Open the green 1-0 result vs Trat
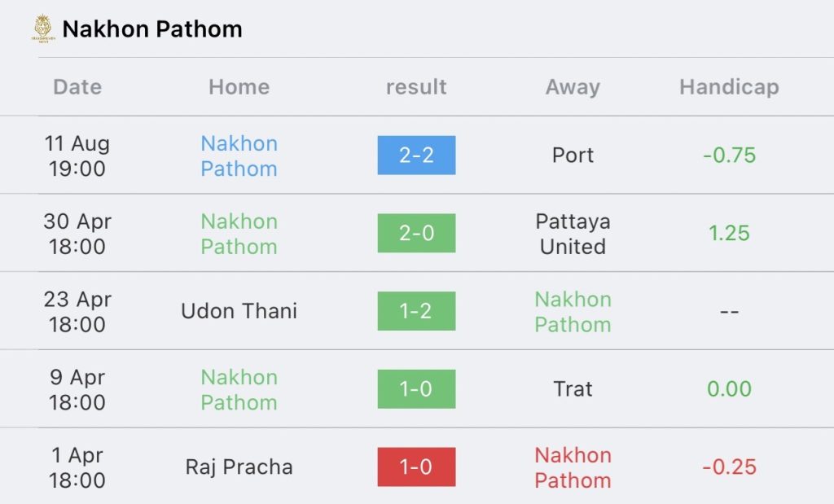Image resolution: width=834 pixels, height=504 pixels. 416,388
